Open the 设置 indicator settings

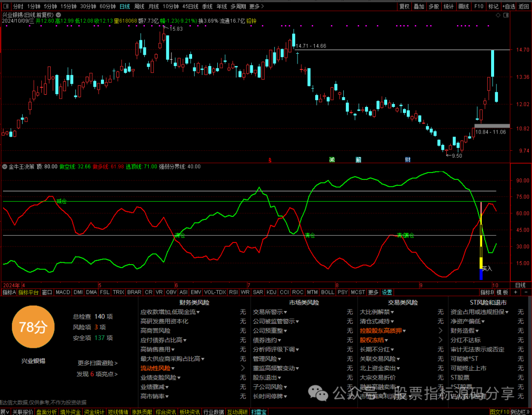387,292
